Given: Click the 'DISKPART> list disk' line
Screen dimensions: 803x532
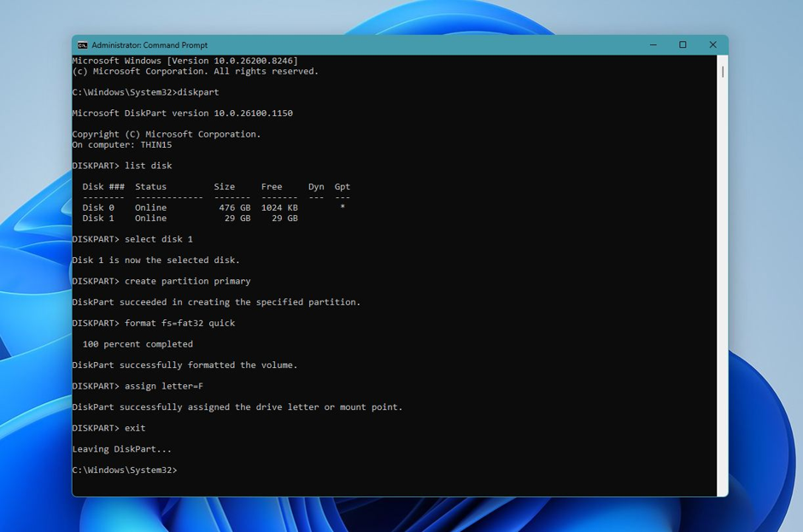Looking at the screenshot, I should (122, 166).
